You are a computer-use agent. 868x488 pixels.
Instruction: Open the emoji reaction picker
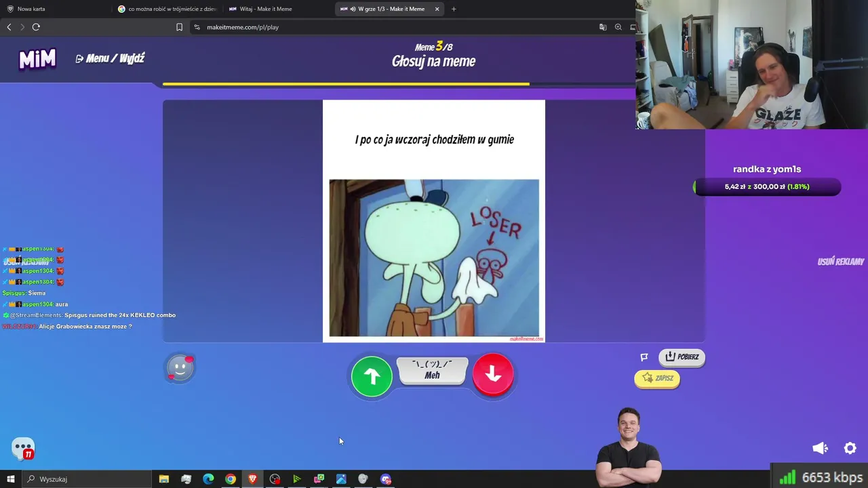coord(180,368)
